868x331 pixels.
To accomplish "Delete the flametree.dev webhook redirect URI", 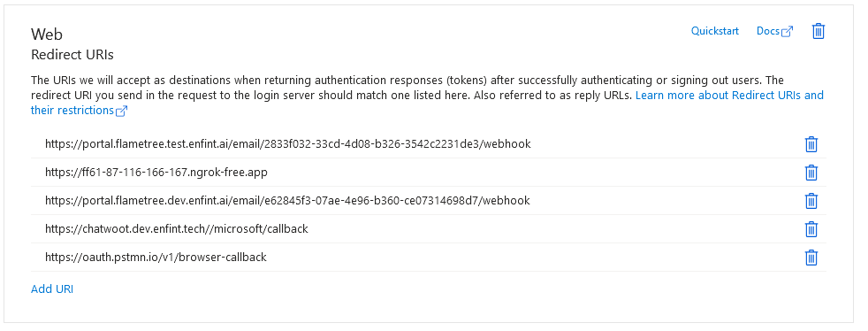I will pyautogui.click(x=811, y=201).
